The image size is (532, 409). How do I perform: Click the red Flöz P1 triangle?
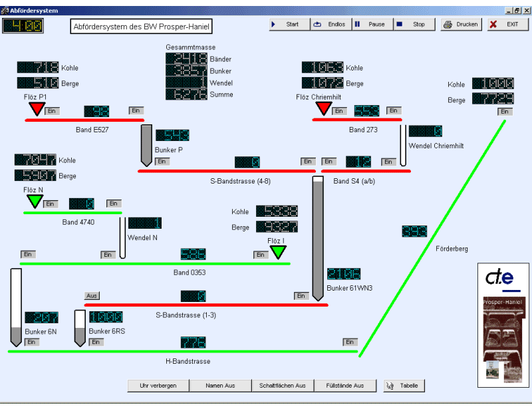coord(37,108)
